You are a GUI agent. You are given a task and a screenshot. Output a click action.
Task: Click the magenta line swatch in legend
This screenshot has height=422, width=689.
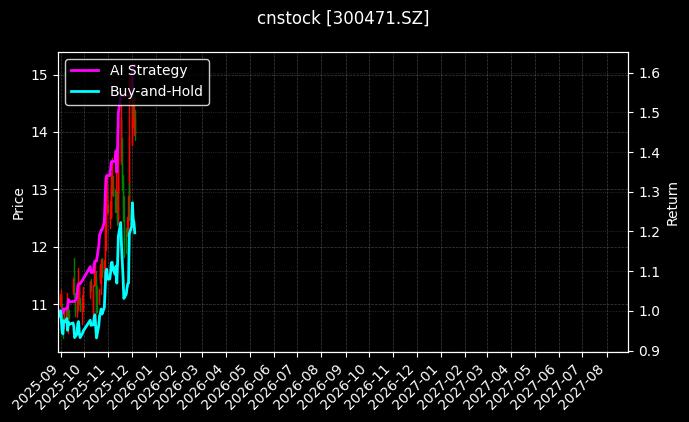(x=85, y=70)
